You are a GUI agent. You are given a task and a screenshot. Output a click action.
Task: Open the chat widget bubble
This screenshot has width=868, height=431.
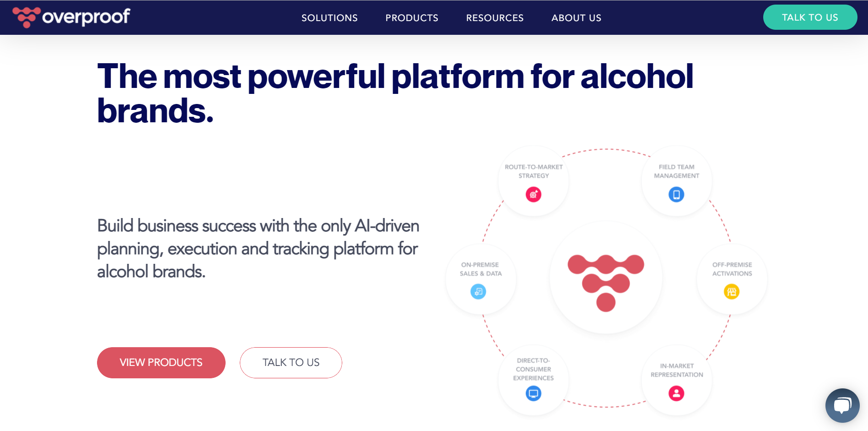tap(842, 405)
